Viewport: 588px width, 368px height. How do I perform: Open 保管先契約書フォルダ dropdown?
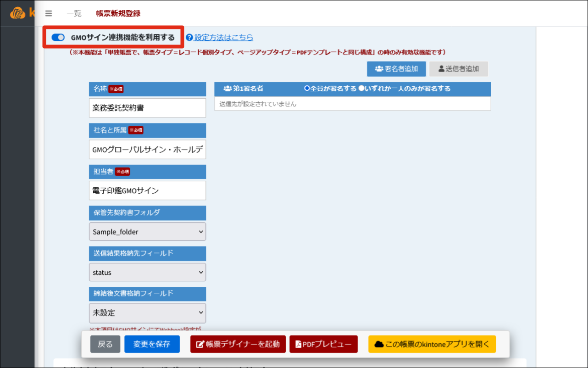point(147,232)
